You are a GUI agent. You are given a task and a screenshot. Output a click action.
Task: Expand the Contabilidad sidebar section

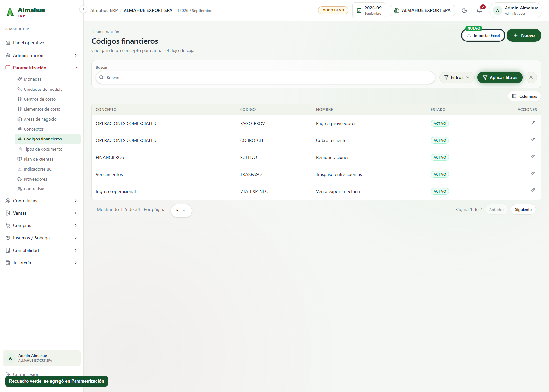click(42, 250)
